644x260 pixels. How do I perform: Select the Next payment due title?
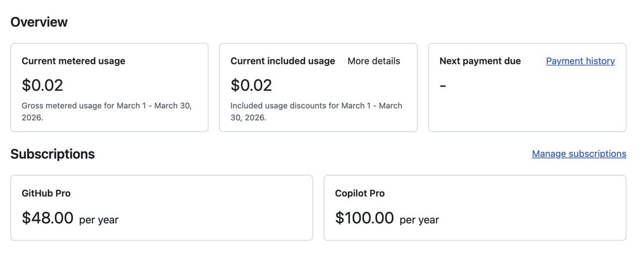(x=480, y=61)
